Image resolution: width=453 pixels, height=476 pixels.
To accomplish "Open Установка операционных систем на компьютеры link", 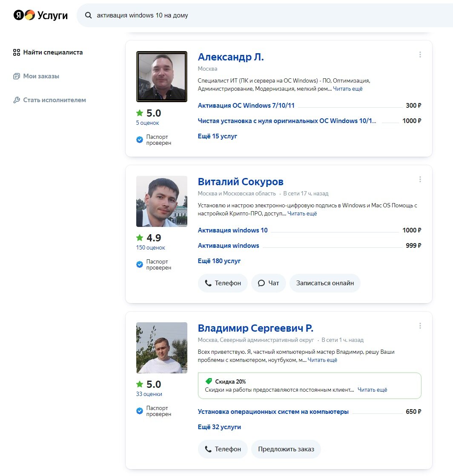I will coord(273,412).
